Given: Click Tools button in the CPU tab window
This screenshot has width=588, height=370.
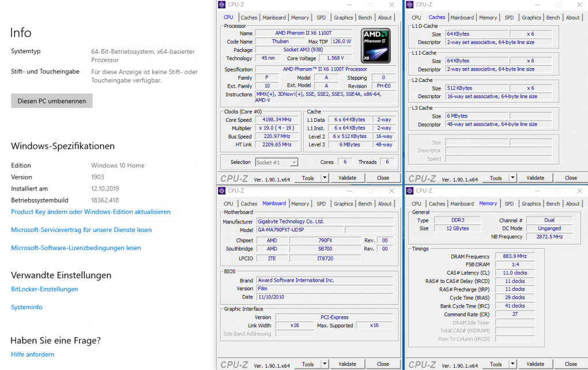Looking at the screenshot, I should point(308,178).
